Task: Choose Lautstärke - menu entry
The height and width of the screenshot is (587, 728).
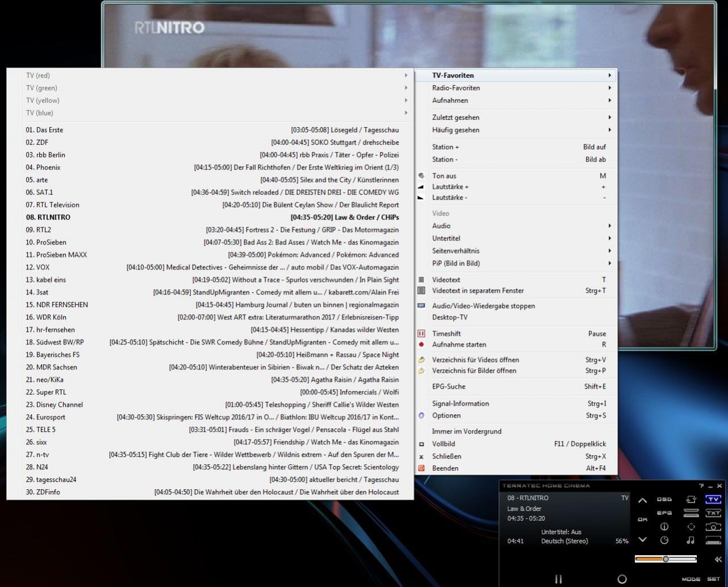Action: [x=516, y=197]
